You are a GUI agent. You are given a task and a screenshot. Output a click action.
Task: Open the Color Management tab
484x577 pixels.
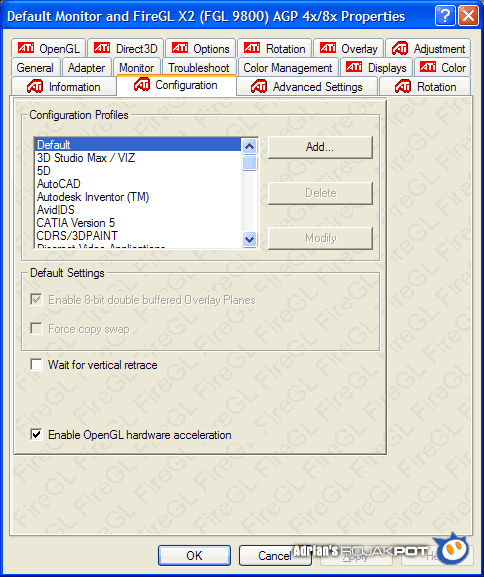tap(288, 68)
